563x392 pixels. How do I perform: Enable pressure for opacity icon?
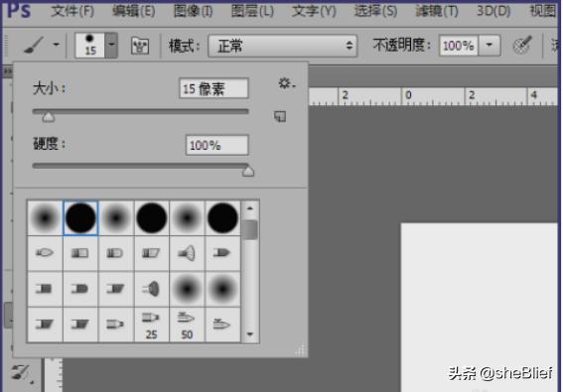pos(522,46)
